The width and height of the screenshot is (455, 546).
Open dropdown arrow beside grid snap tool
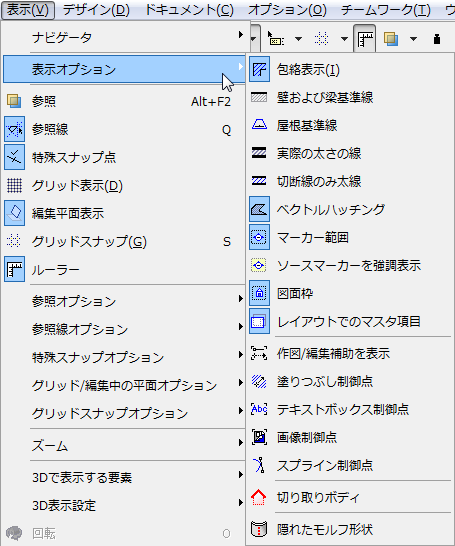coord(344,39)
